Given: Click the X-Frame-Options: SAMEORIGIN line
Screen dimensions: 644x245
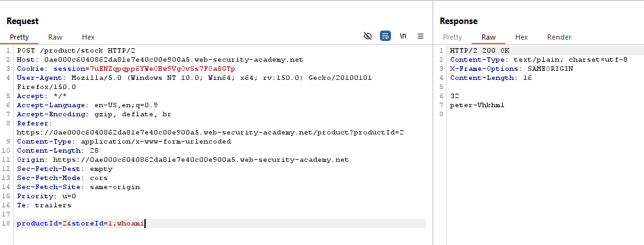Looking at the screenshot, I should (x=511, y=68).
